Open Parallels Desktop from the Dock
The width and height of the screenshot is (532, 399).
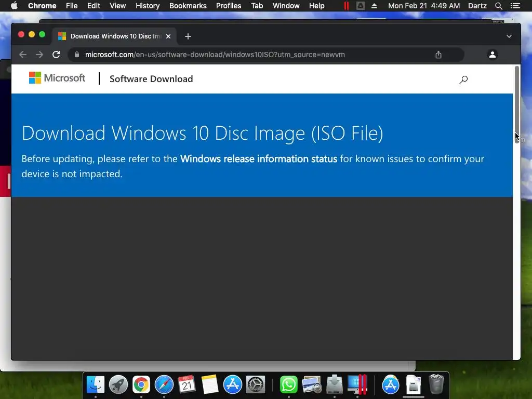(357, 384)
